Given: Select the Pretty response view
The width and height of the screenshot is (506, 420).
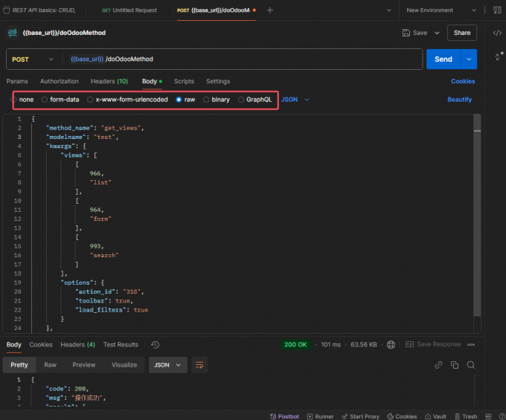Looking at the screenshot, I should (x=19, y=365).
